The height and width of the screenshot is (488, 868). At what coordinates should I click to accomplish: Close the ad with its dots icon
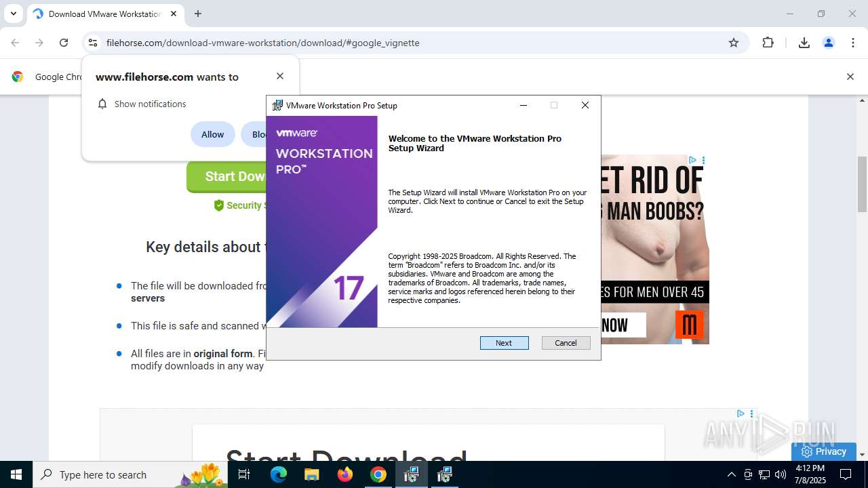tap(703, 160)
